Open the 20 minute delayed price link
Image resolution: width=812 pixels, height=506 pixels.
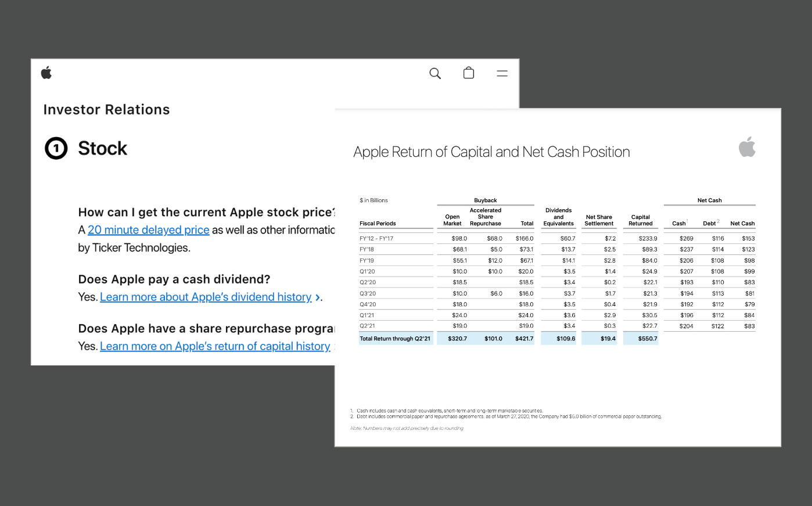148,230
